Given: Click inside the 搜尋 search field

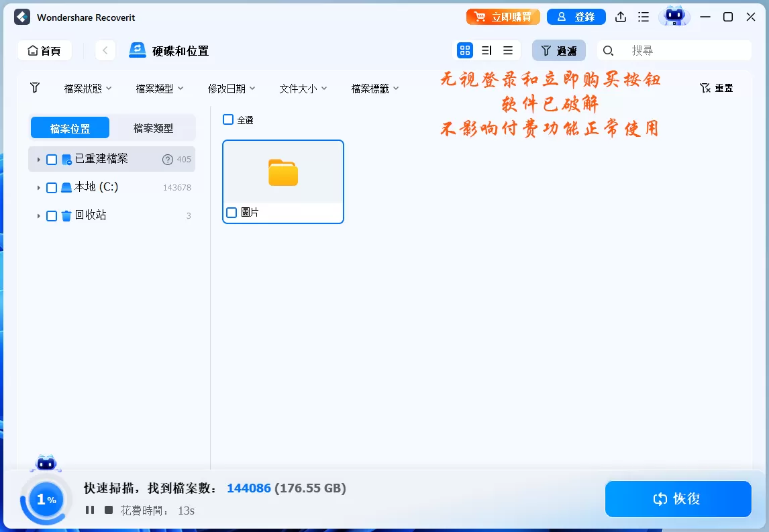Looking at the screenshot, I should [x=671, y=50].
